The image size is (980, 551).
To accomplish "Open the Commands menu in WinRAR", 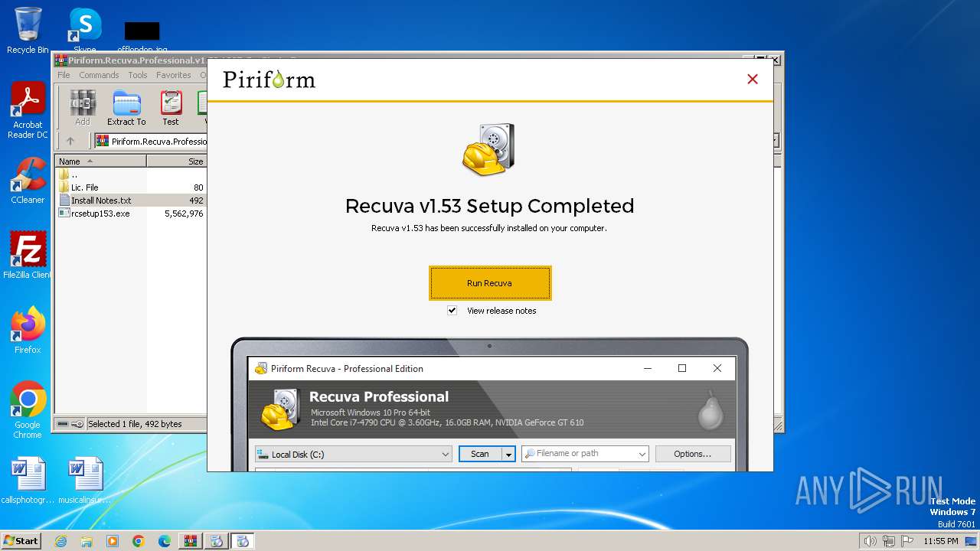I will (x=99, y=75).
